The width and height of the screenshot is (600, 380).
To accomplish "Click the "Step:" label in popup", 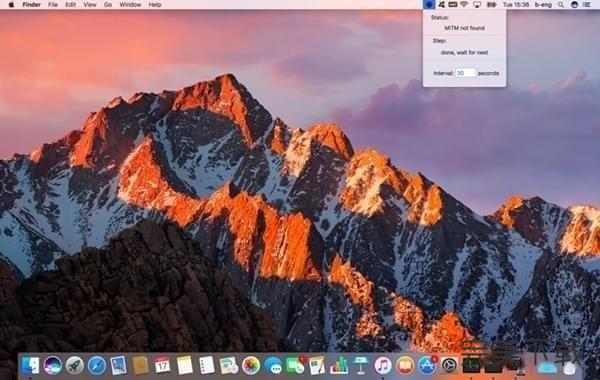I will pos(439,41).
